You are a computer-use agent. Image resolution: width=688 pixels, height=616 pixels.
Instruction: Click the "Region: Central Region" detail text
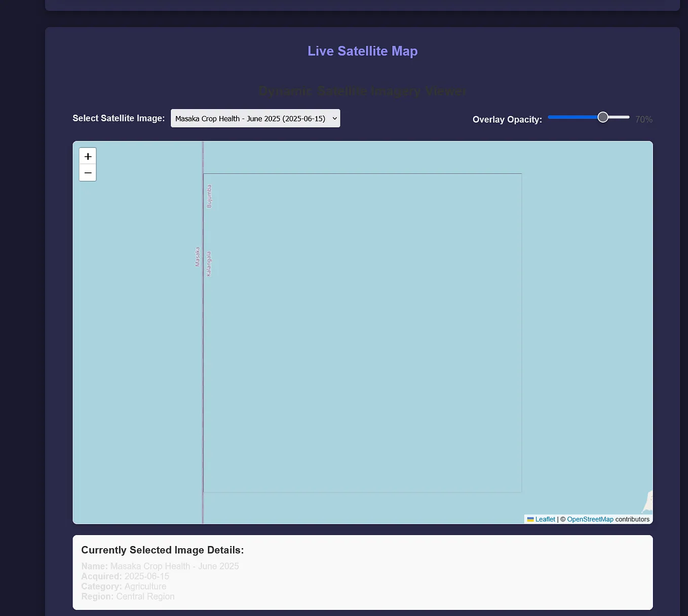pos(128,596)
